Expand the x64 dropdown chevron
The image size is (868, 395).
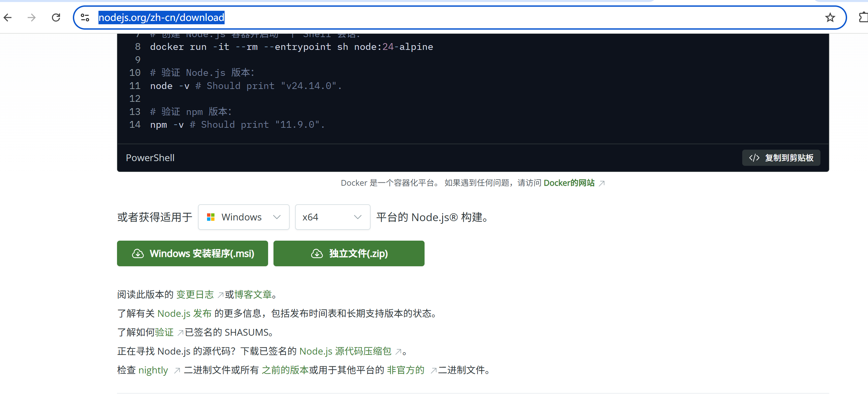tap(357, 217)
